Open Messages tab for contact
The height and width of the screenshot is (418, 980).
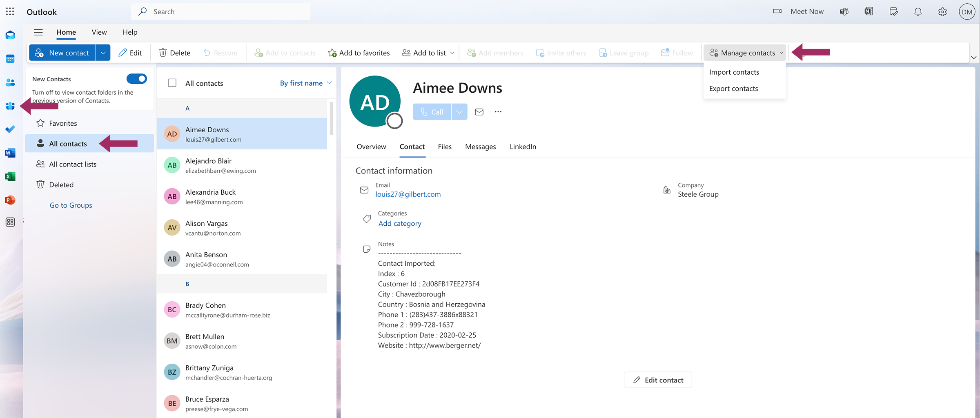481,147
